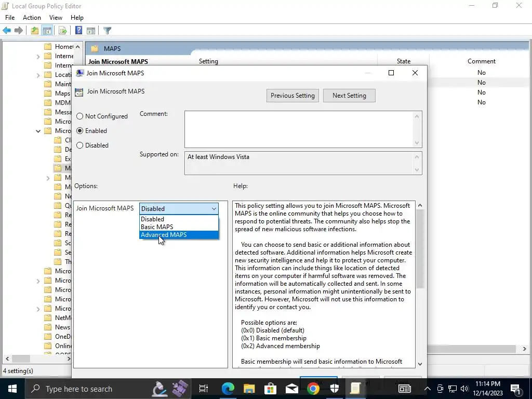Open the Windows Start button

point(12,389)
